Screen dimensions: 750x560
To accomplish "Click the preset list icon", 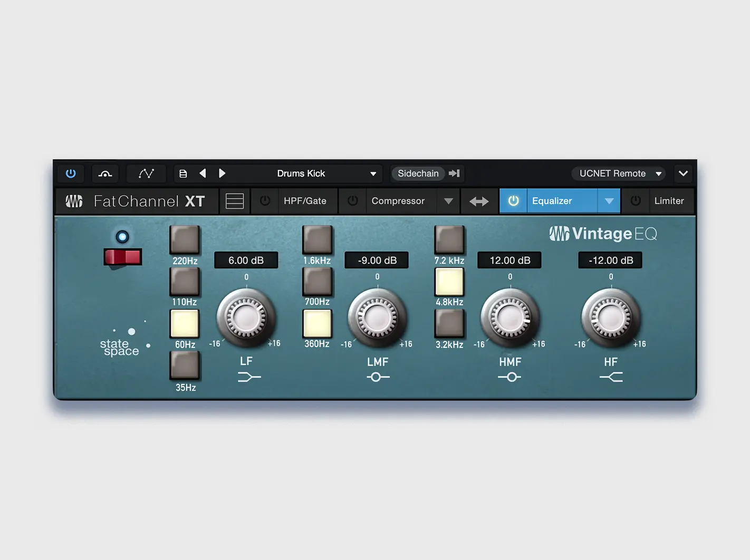I will (182, 173).
